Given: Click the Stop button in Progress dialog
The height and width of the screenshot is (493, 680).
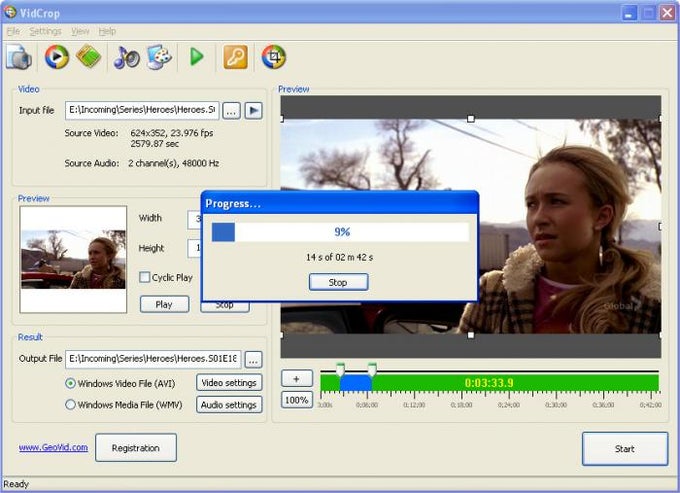Looking at the screenshot, I should [339, 282].
